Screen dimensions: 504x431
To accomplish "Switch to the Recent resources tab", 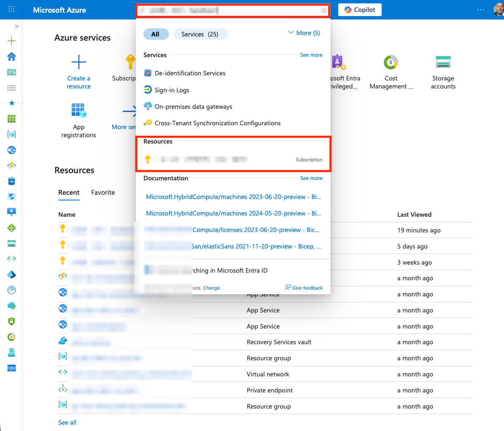I will tap(69, 193).
